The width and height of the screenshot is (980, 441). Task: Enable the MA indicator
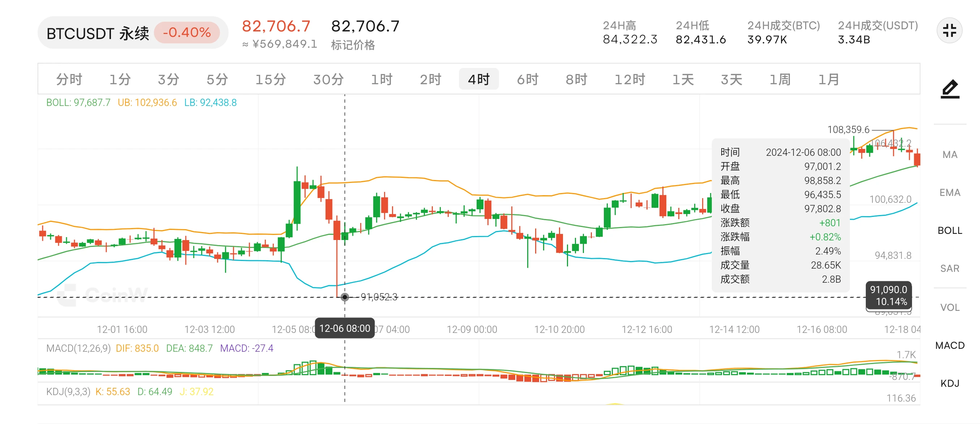point(950,154)
